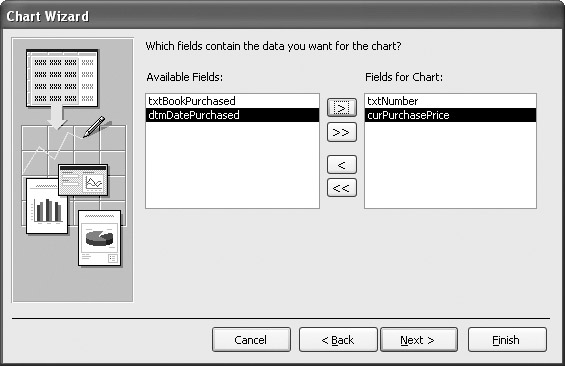Select txtBookPurchased in Available Fields
565x366 pixels.
232,101
